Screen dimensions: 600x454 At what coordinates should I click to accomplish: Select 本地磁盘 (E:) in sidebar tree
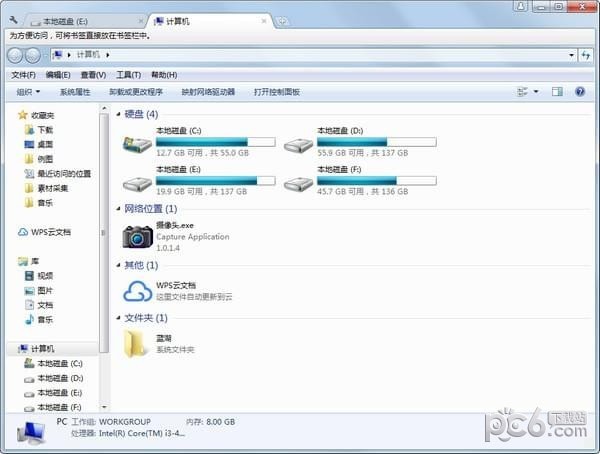[x=53, y=393]
